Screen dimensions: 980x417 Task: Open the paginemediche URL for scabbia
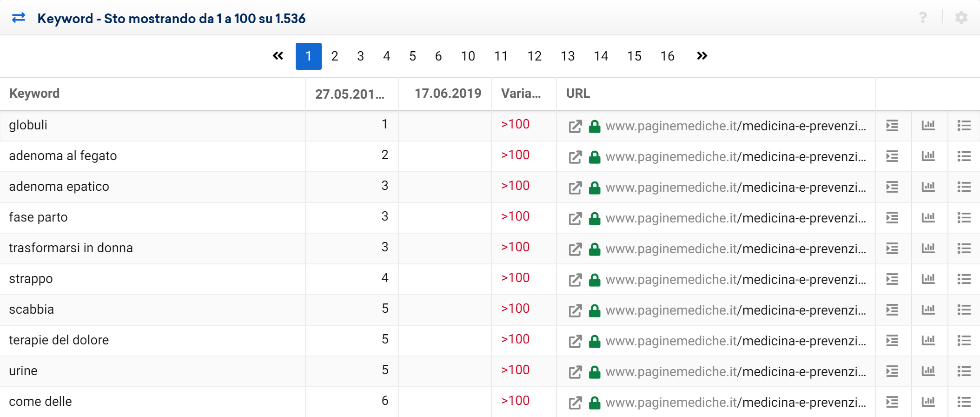[x=735, y=310]
